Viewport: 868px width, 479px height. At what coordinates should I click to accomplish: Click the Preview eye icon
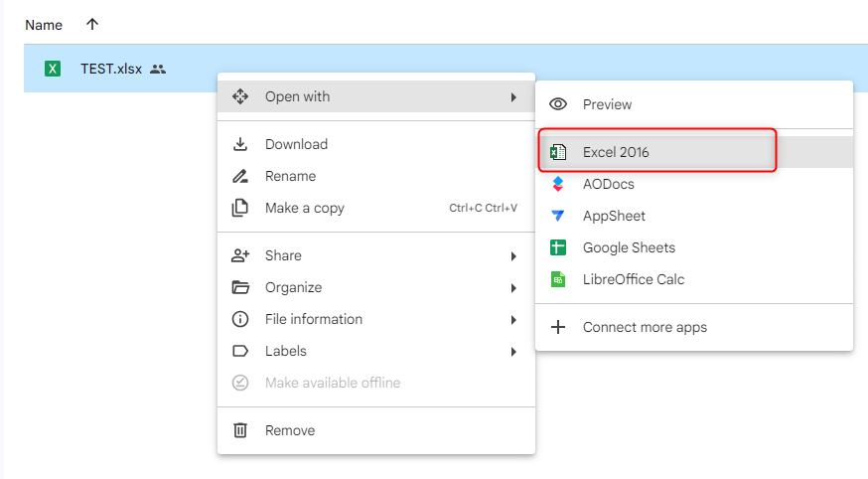click(x=558, y=104)
